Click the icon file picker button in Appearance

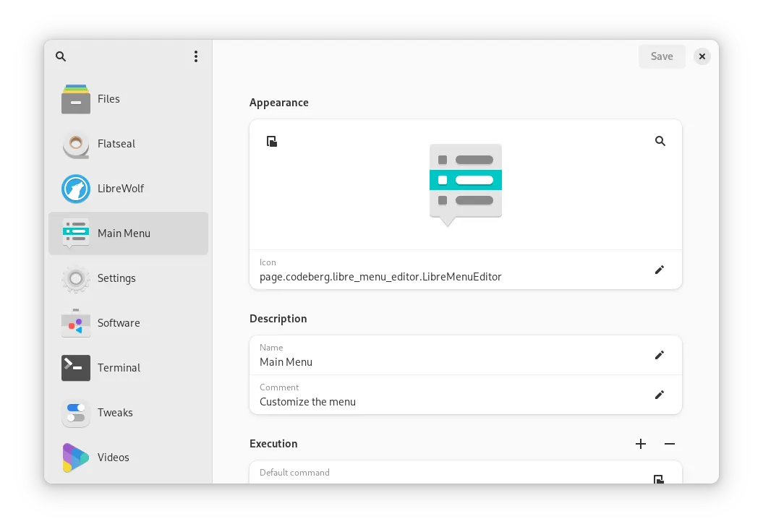pos(271,142)
